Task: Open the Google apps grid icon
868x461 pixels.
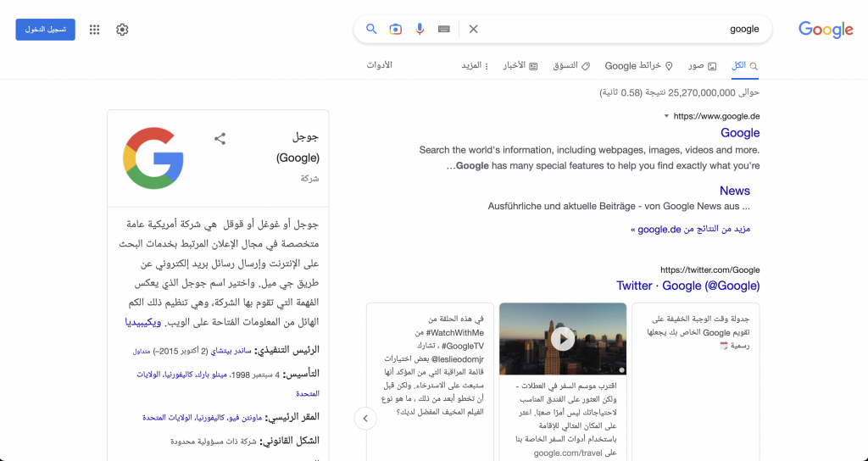Action: (95, 30)
